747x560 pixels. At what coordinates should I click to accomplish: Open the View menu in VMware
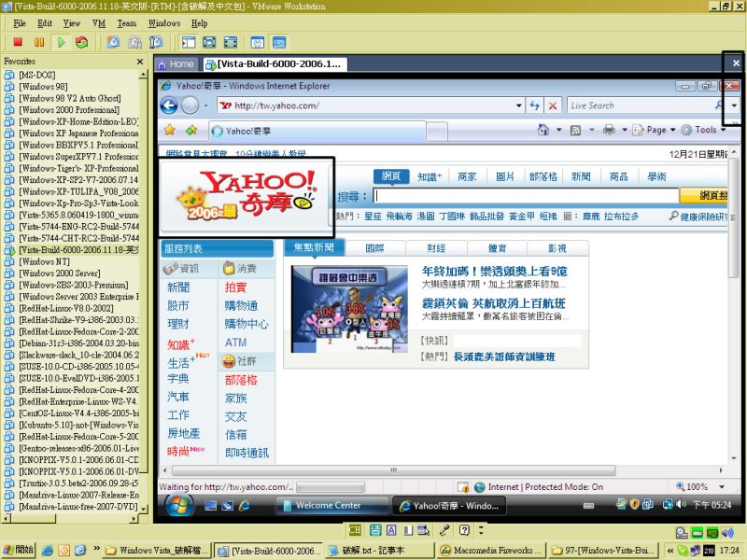pos(72,23)
